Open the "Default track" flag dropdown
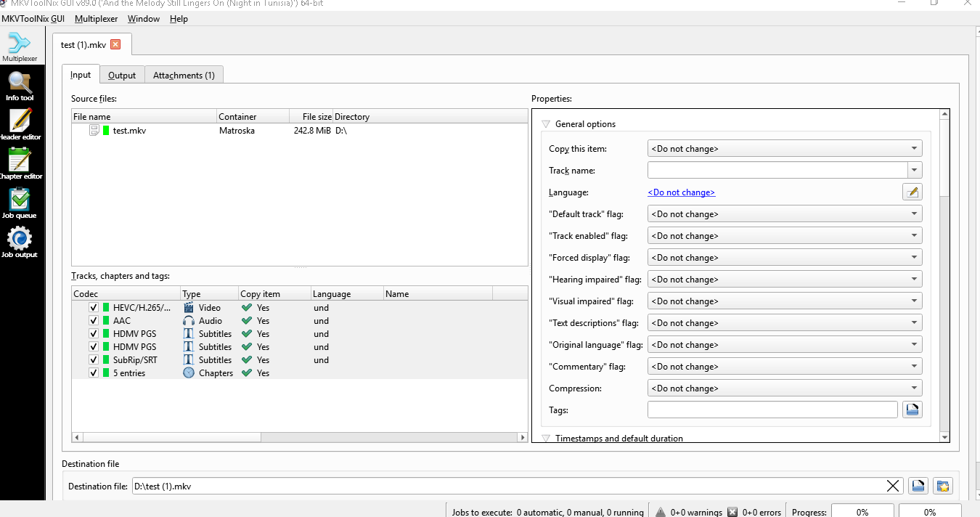Screen dimensions: 980x517 [x=784, y=214]
